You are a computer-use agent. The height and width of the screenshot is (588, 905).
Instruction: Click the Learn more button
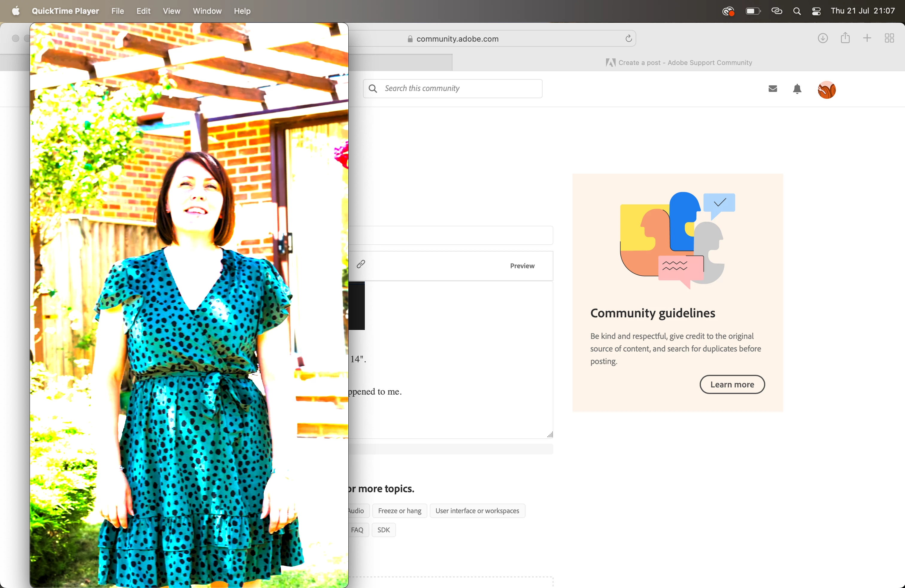pos(732,384)
